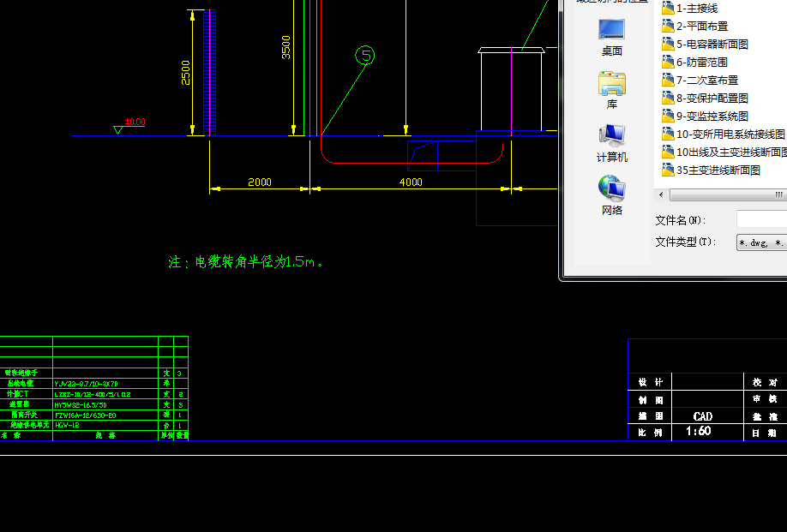Image resolution: width=787 pixels, height=532 pixels.
Task: Select the file 2-平面布置
Action: pos(694,26)
